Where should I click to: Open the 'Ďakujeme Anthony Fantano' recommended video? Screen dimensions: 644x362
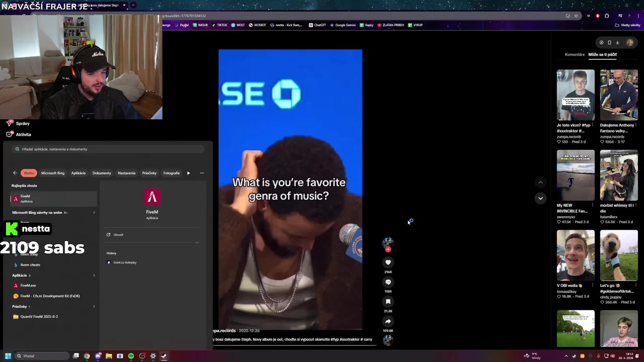619,95
